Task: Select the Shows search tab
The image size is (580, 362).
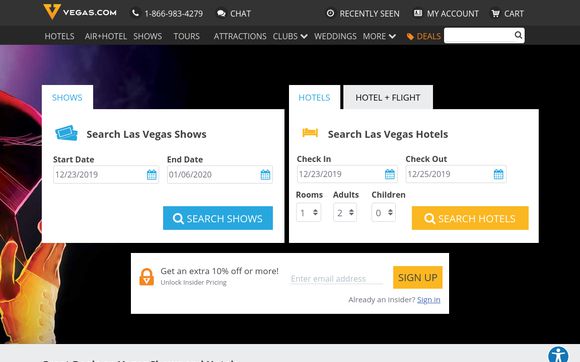Action: [x=67, y=97]
